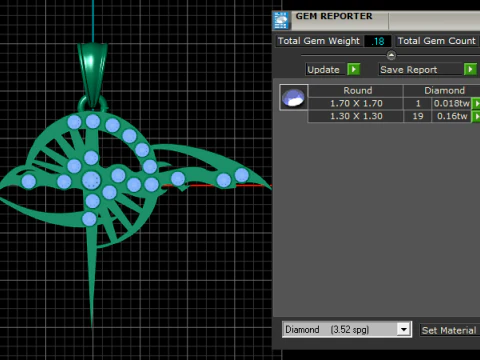The image size is (480, 360).
Task: Click the Round column header
Action: (x=357, y=90)
